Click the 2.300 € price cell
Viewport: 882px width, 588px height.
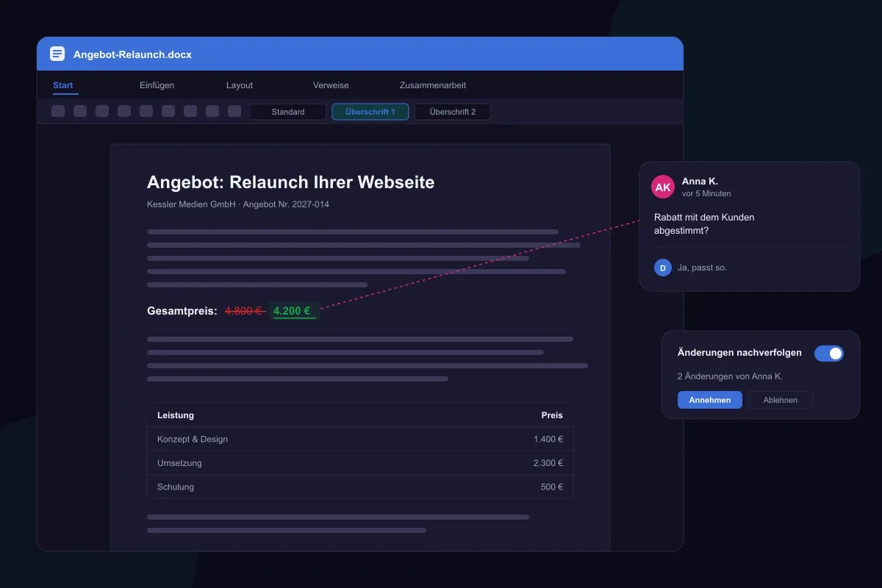coord(548,463)
